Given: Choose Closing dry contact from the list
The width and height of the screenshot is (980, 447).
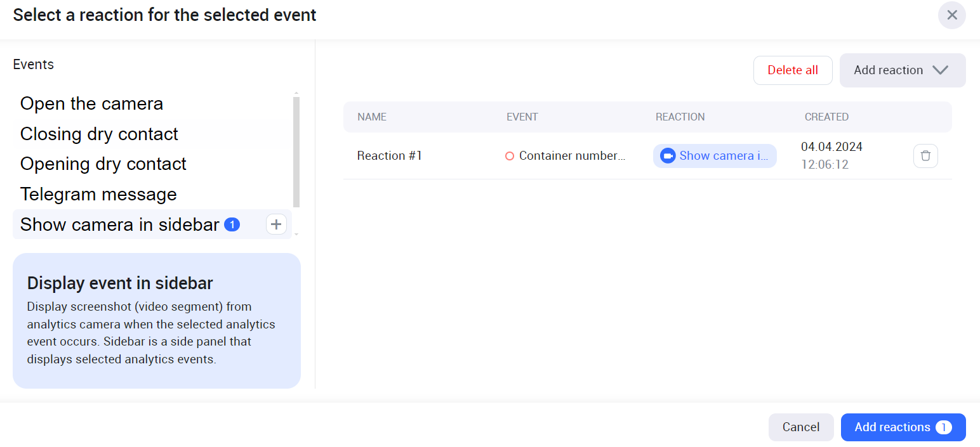Looking at the screenshot, I should [x=99, y=134].
